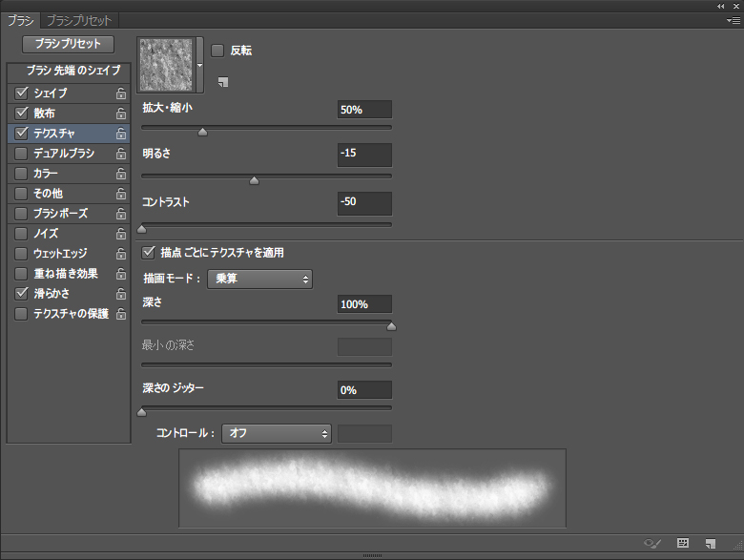Click コントラスト value field -50
This screenshot has width=744, height=560.
364,203
